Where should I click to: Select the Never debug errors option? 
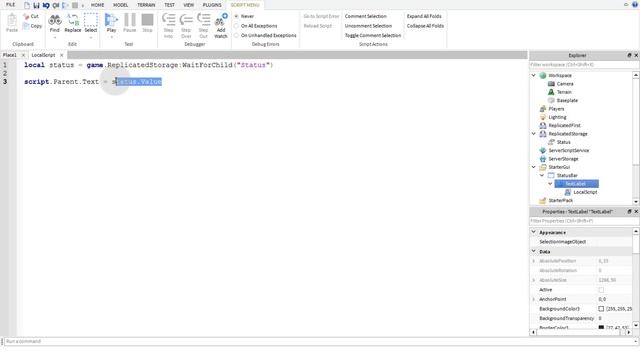pos(236,16)
